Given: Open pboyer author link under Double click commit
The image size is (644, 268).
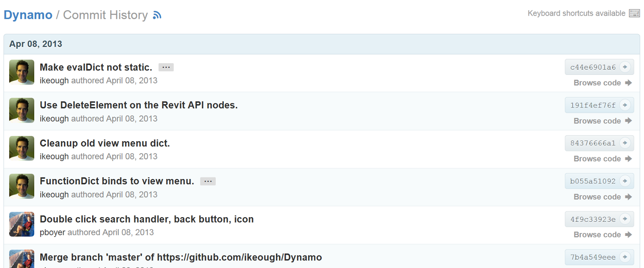Looking at the screenshot, I should 52,233.
